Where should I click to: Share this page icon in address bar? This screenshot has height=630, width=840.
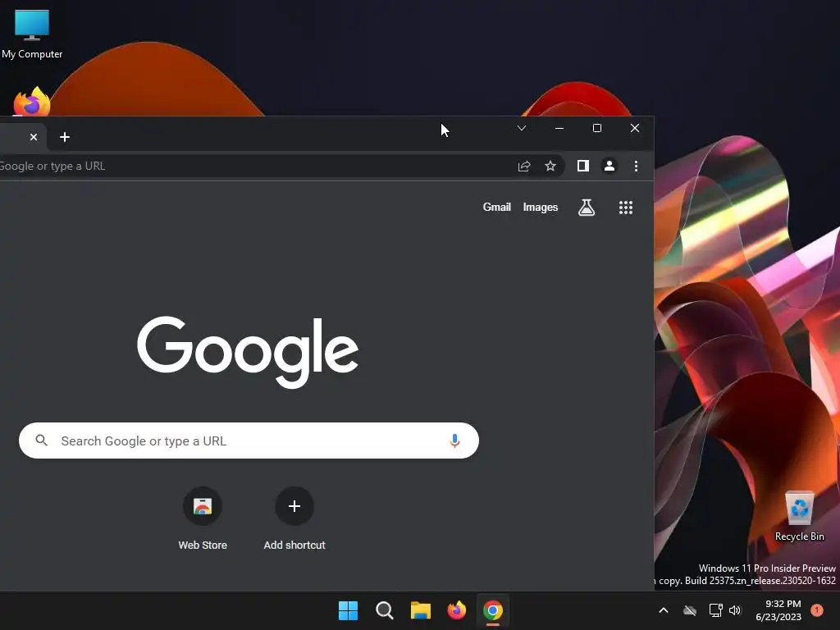click(x=524, y=166)
